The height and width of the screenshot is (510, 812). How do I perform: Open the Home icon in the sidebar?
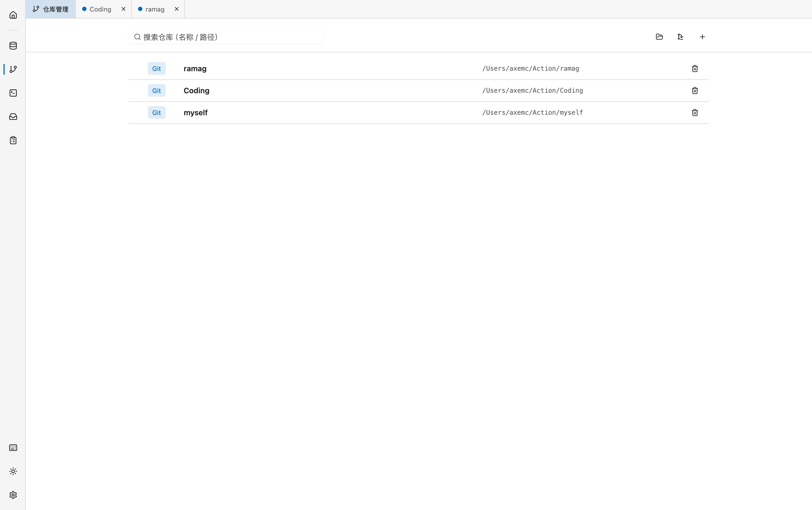[x=13, y=15]
